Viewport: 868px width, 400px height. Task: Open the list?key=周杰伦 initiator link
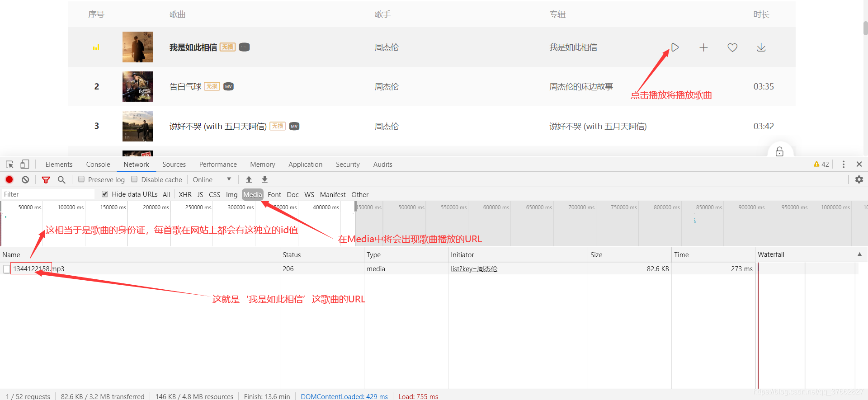pyautogui.click(x=474, y=269)
